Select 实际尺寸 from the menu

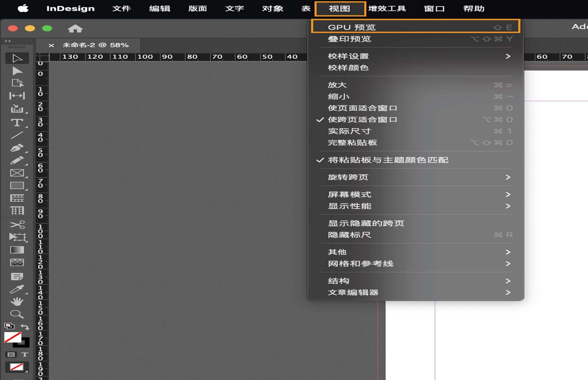pyautogui.click(x=349, y=131)
